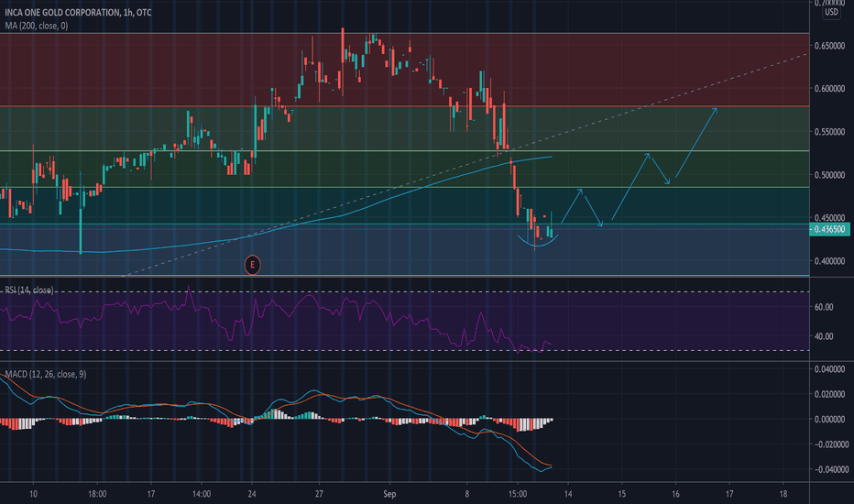Click the MACD 0.040000 scale label
This screenshot has width=854, height=504.
coord(829,369)
